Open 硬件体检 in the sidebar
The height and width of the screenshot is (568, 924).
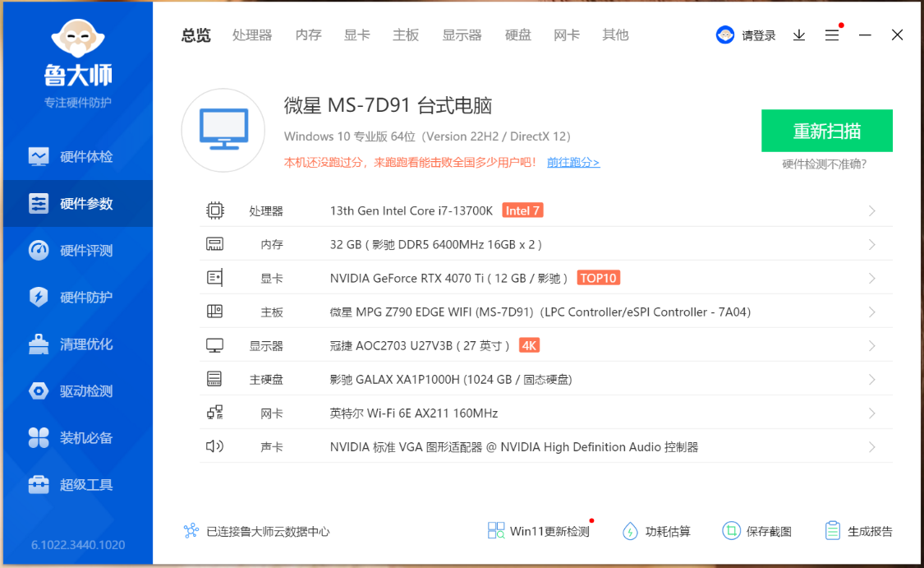(x=78, y=156)
